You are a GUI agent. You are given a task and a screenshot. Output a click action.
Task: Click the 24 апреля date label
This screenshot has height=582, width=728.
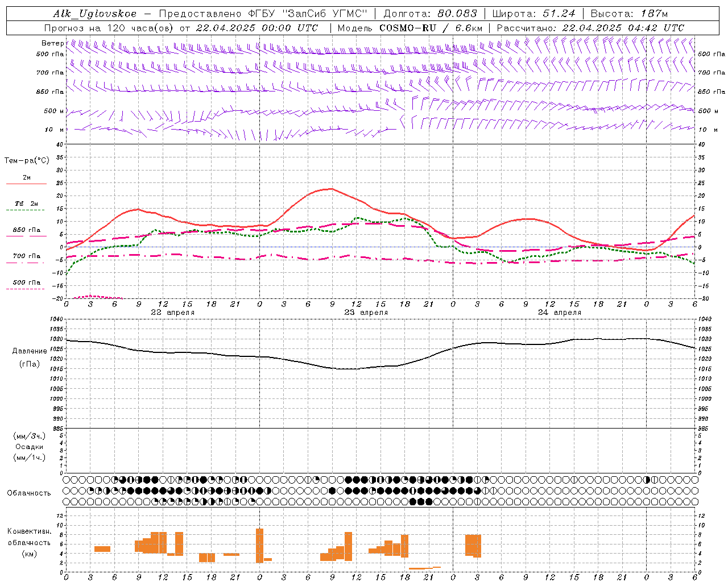[559, 313]
